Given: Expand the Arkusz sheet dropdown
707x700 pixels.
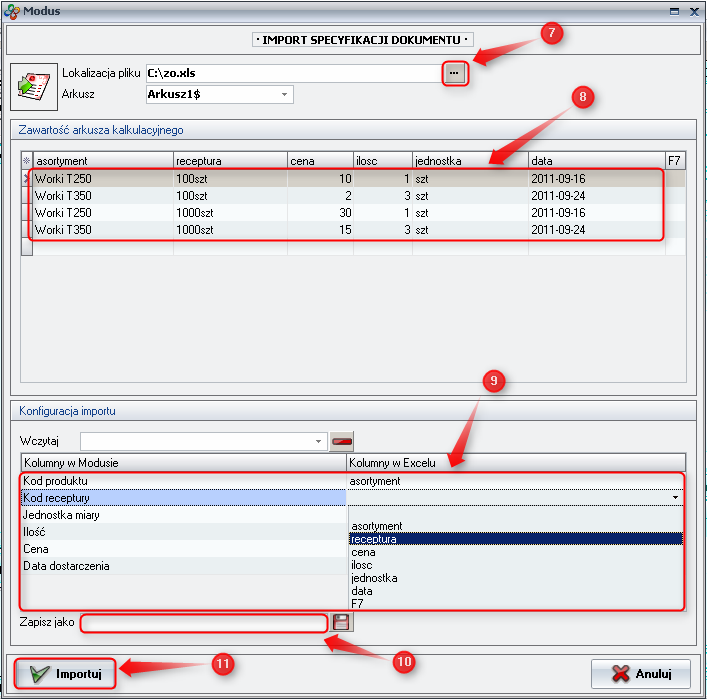Looking at the screenshot, I should [285, 94].
